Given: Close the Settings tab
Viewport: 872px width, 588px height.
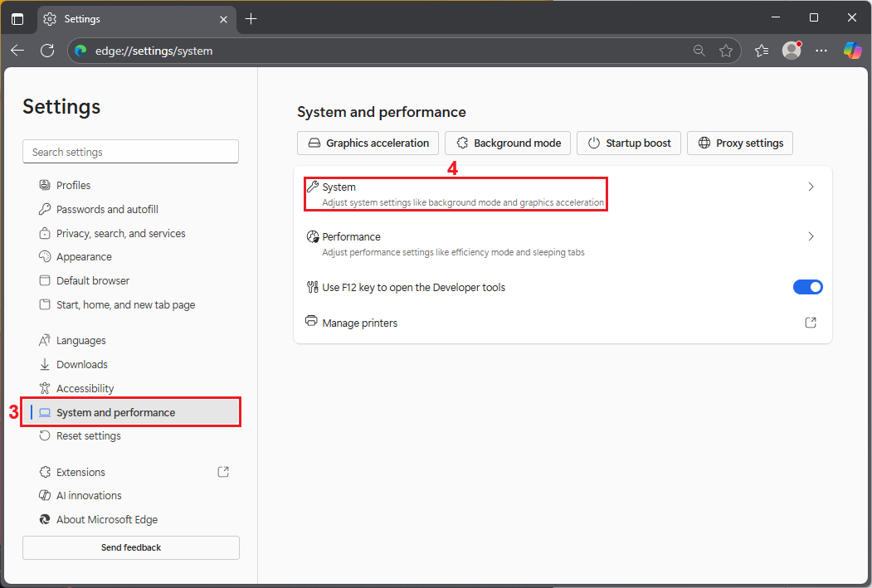Looking at the screenshot, I should pyautogui.click(x=223, y=19).
